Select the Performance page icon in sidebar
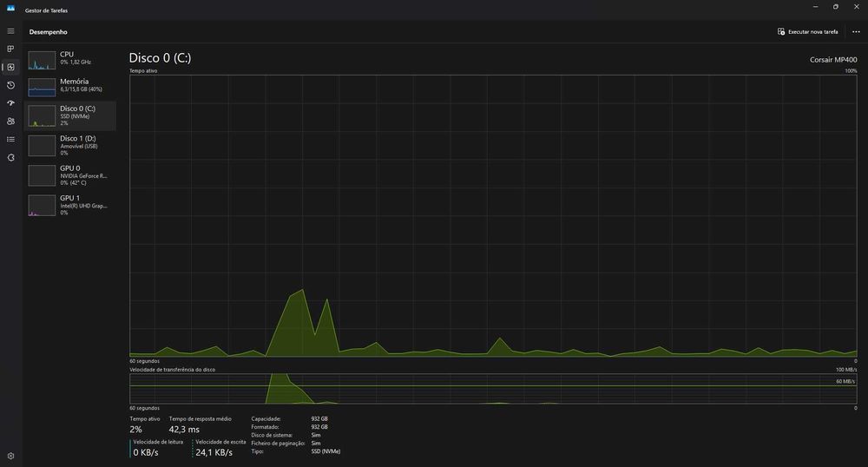 click(10, 67)
